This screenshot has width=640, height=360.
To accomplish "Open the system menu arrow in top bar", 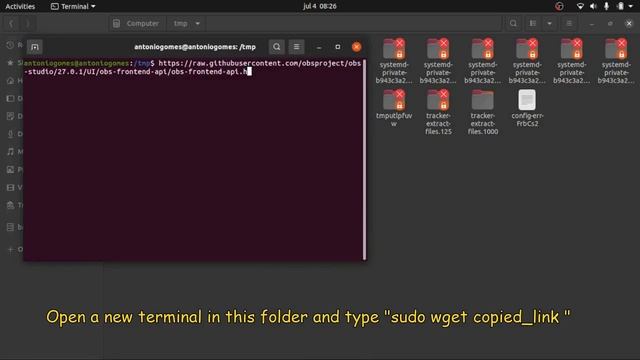I will [631, 6].
